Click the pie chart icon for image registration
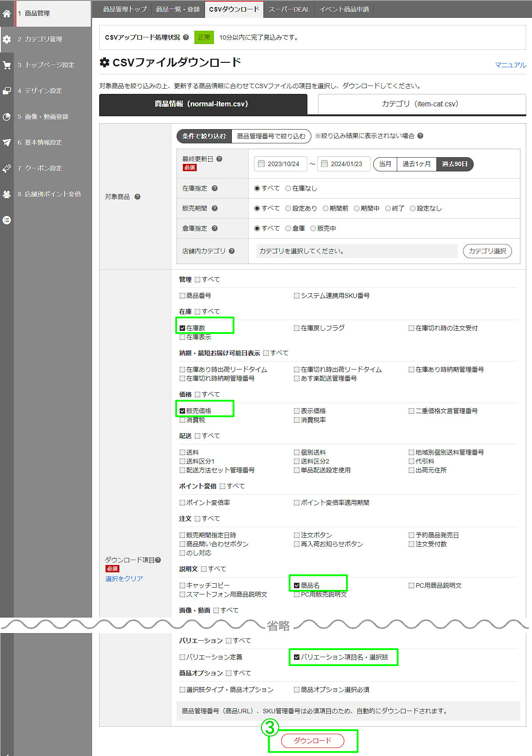The height and width of the screenshot is (756, 532). (7, 117)
